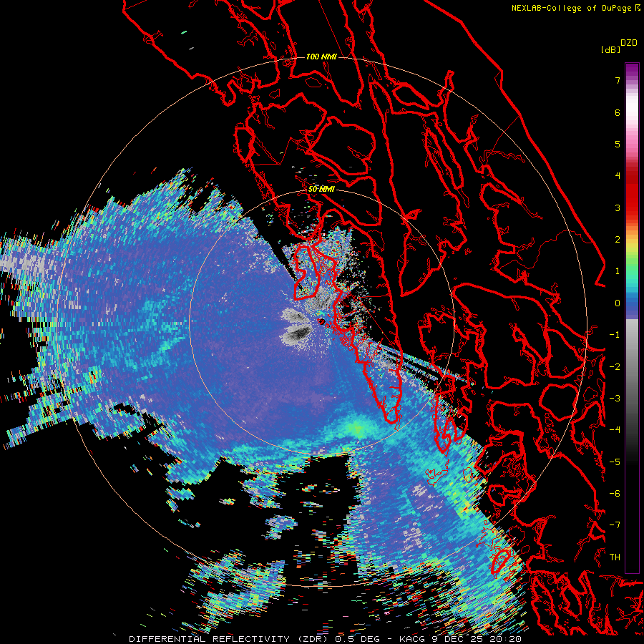Click the -7 dB tick label
The height and width of the screenshot is (644, 644).
[615, 525]
